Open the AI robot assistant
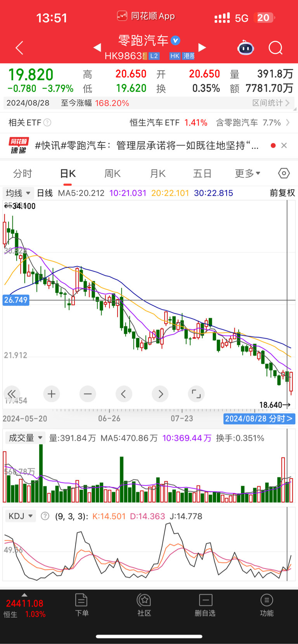This screenshot has width=298, height=644. tap(246, 48)
